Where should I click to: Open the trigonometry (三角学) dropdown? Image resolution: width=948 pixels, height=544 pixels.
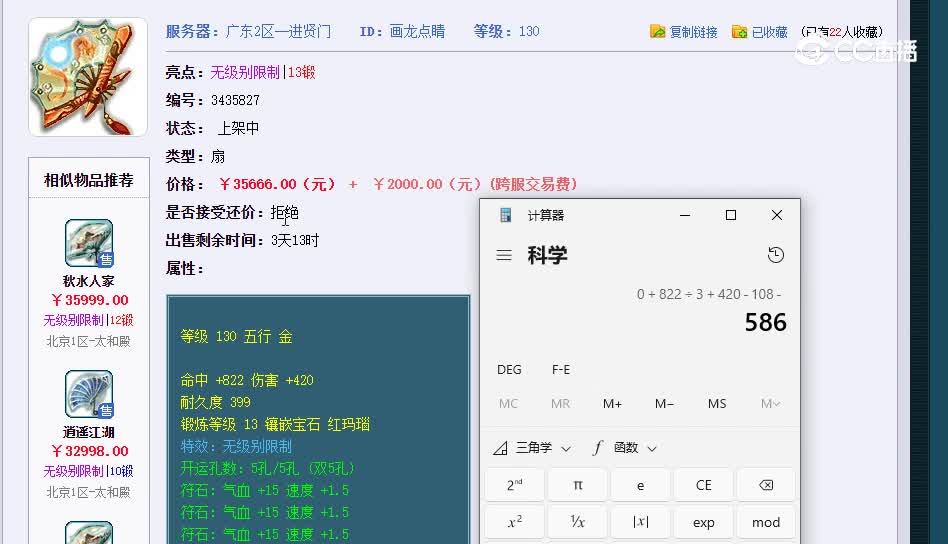(x=532, y=448)
